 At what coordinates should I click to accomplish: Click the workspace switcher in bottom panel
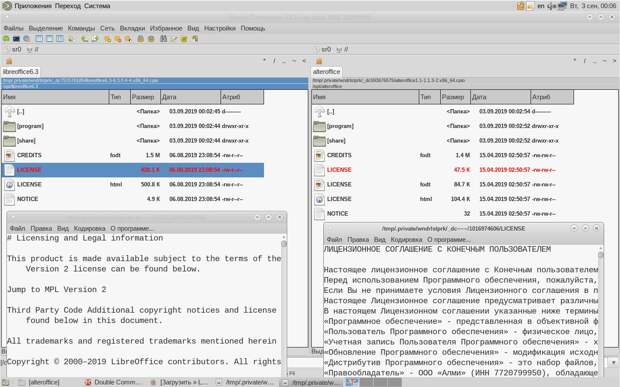tap(373, 382)
